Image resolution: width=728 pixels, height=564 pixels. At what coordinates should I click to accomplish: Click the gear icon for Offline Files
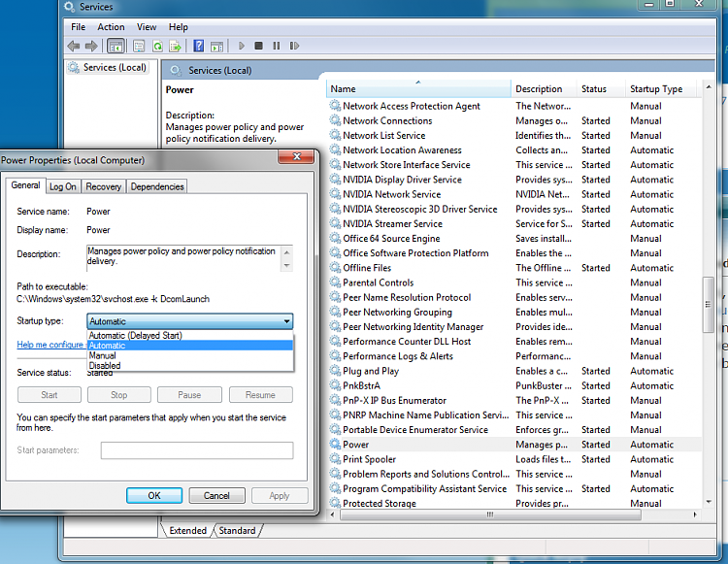pyautogui.click(x=335, y=267)
